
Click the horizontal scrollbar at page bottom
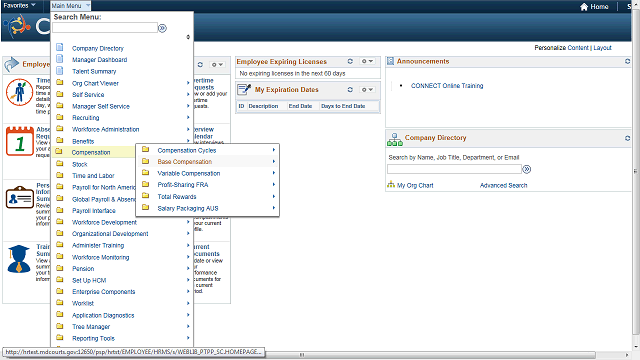point(302,355)
